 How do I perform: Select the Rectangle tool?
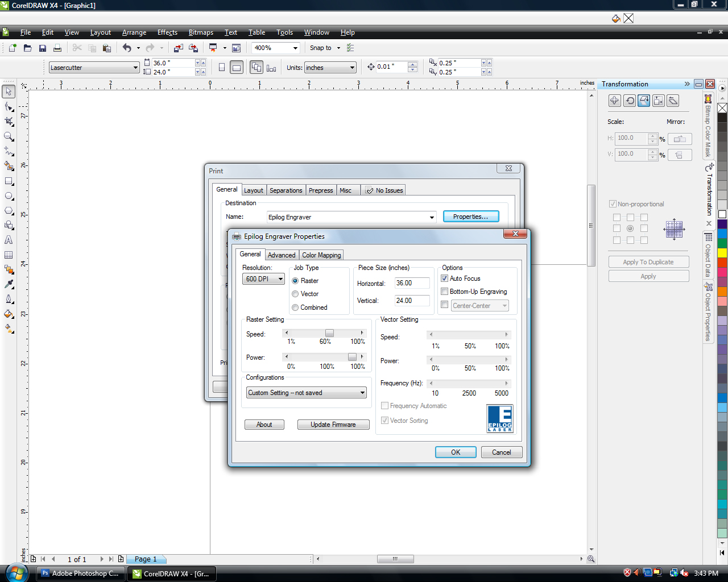[x=9, y=181]
